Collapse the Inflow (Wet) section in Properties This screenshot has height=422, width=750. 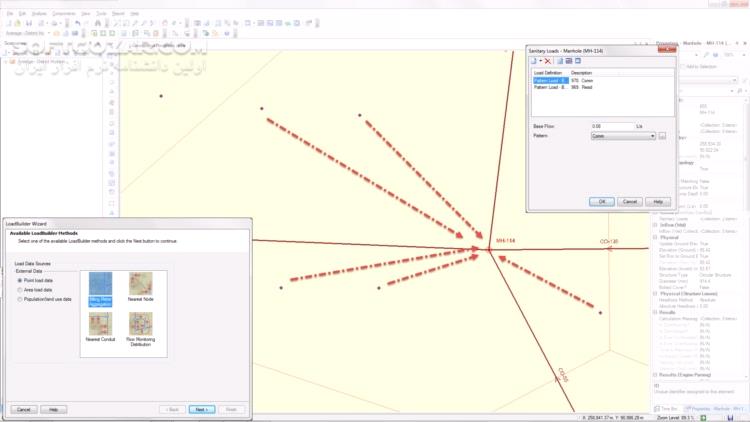[655, 225]
